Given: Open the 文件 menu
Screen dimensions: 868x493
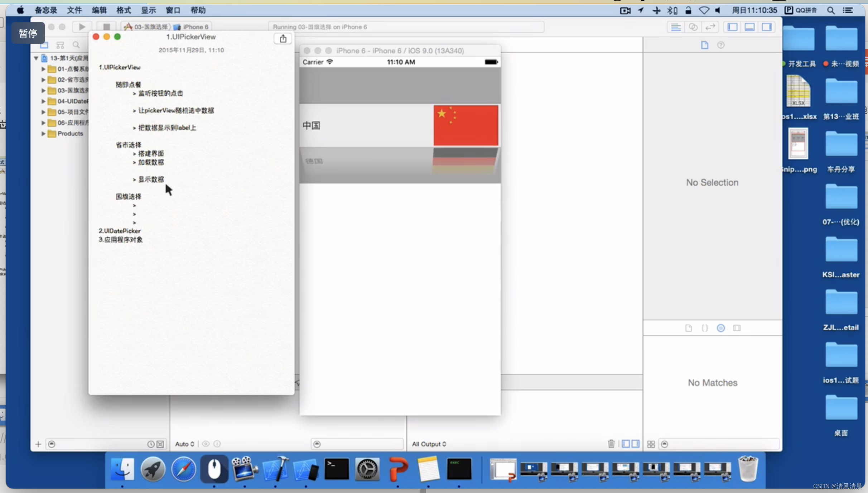Looking at the screenshot, I should tap(74, 10).
